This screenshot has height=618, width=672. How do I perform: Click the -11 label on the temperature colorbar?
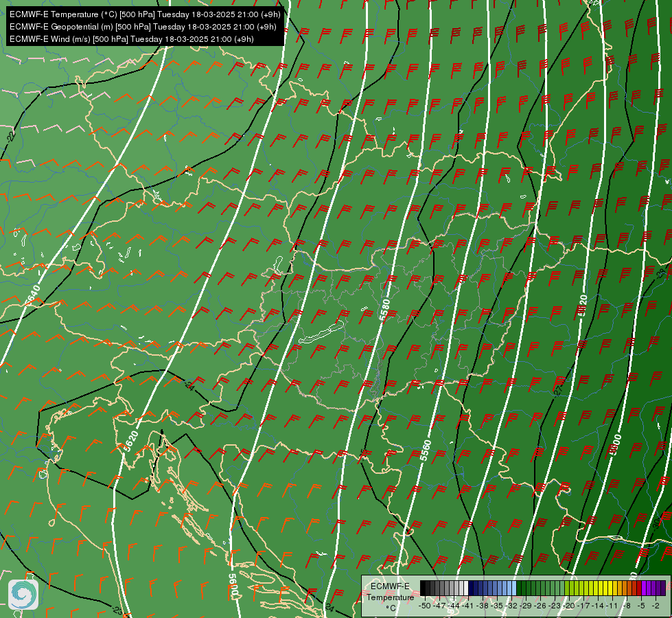pos(612,606)
